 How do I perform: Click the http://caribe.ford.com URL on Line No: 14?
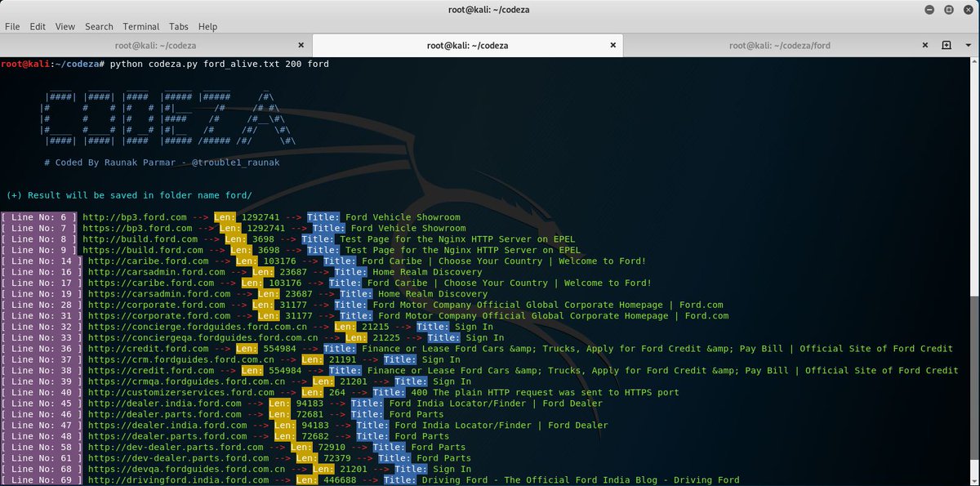(148, 261)
